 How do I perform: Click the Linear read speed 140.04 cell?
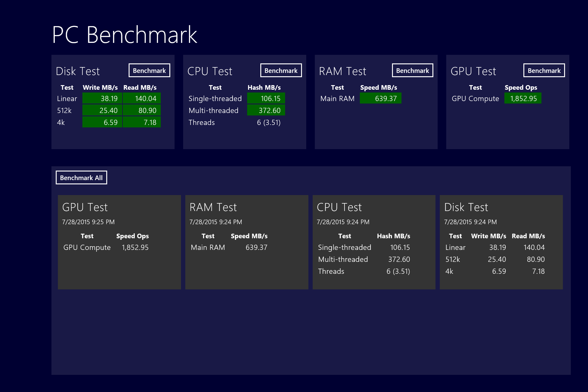142,98
